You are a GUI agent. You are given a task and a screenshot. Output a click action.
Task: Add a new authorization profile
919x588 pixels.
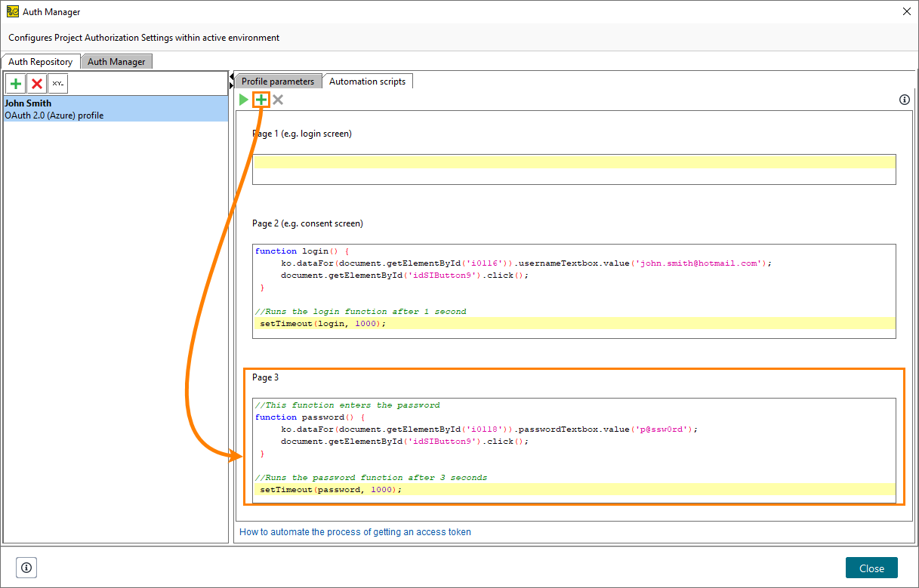click(15, 83)
